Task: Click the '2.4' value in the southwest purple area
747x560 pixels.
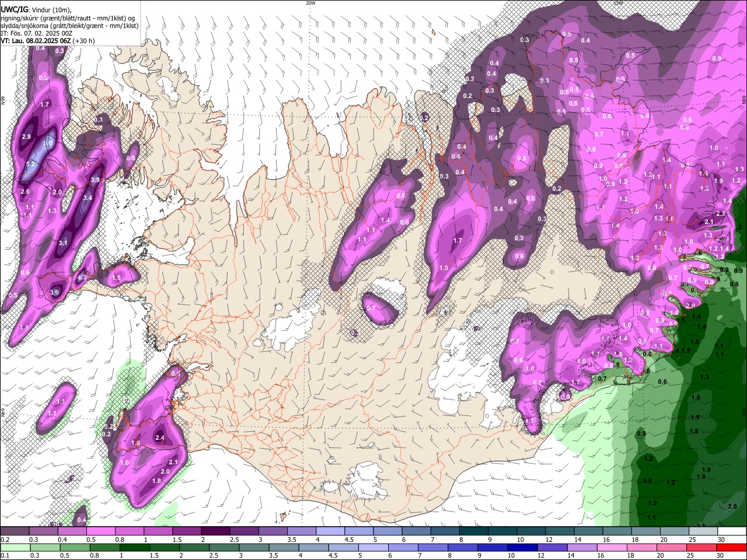Action: coord(160,438)
